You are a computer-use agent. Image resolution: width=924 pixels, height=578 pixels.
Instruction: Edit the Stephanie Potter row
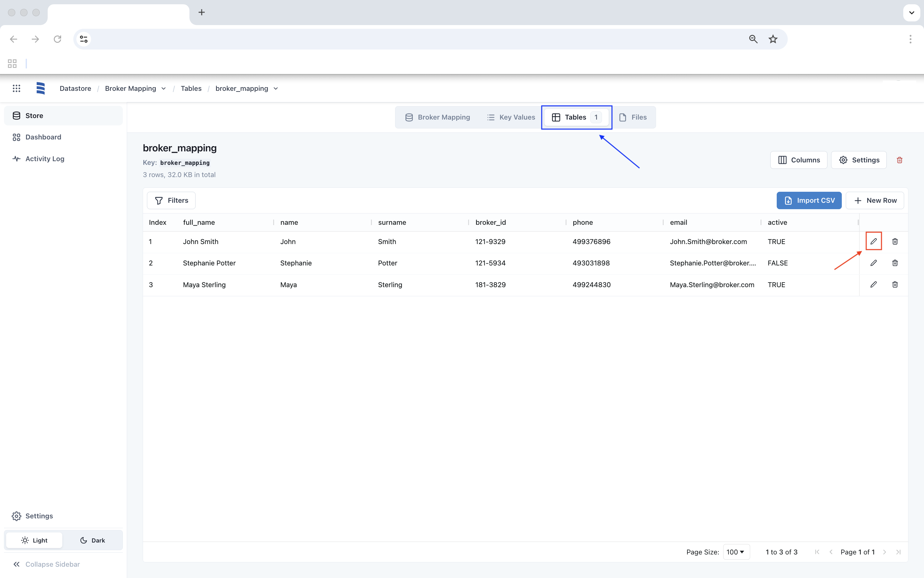click(873, 263)
